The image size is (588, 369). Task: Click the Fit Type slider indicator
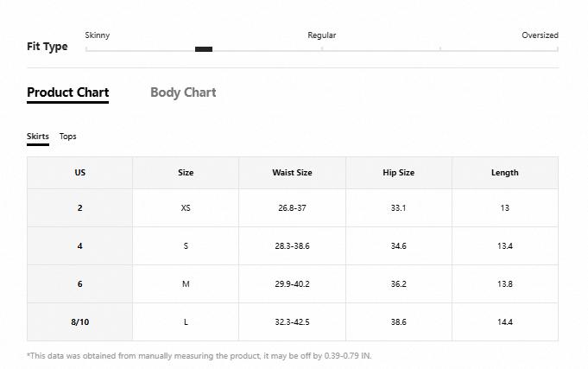204,49
